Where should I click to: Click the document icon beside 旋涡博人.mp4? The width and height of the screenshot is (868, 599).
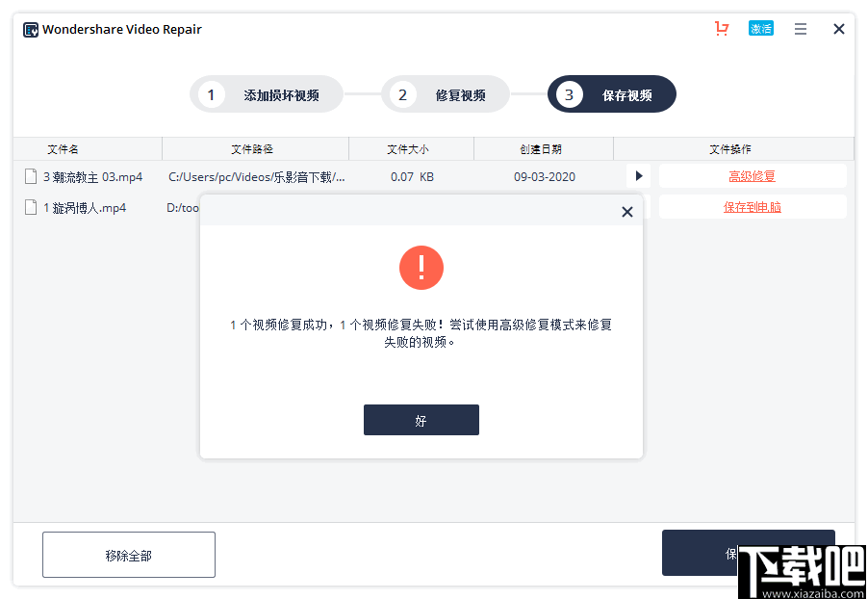point(30,207)
